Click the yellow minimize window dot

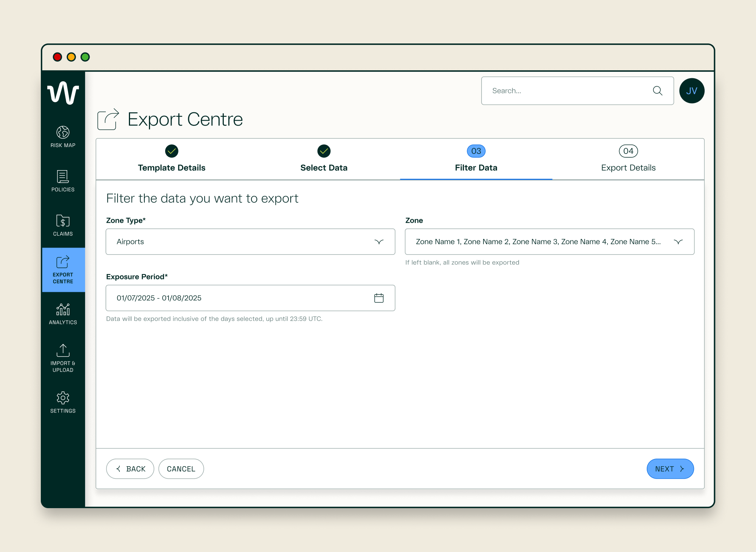tap(71, 57)
